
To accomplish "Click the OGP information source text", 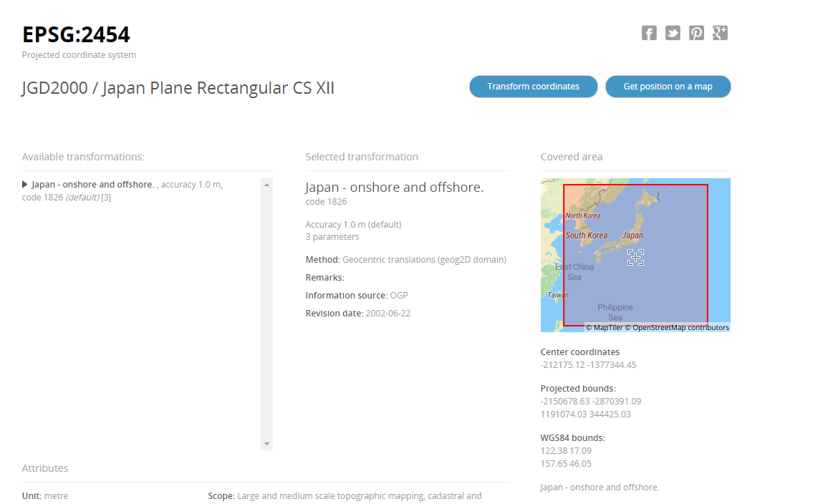I will pyautogui.click(x=399, y=295).
